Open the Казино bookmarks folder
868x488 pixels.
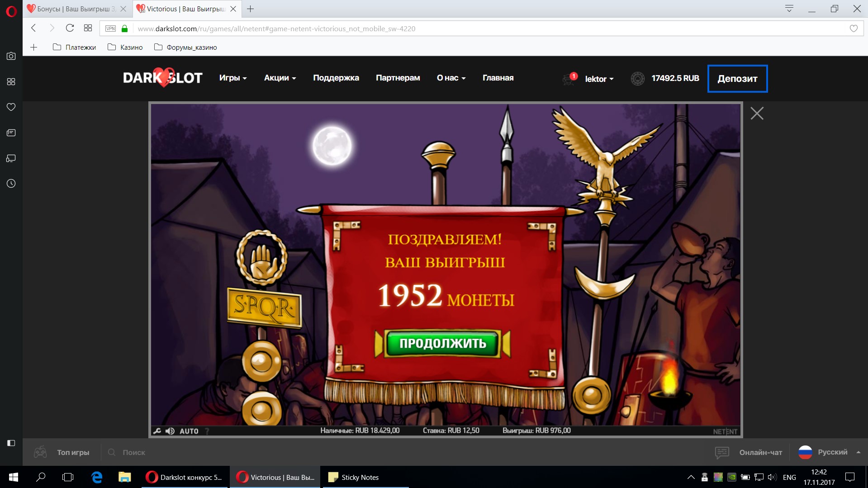[125, 47]
